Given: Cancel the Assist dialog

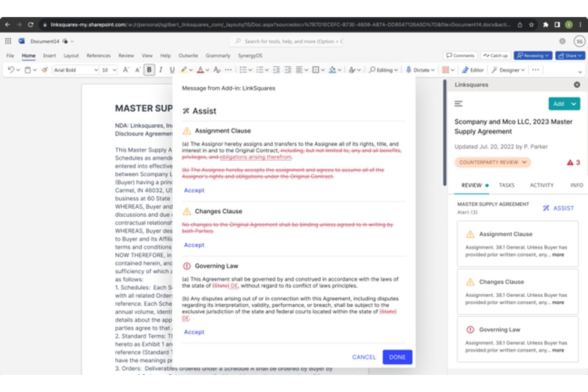Looking at the screenshot, I should [364, 357].
